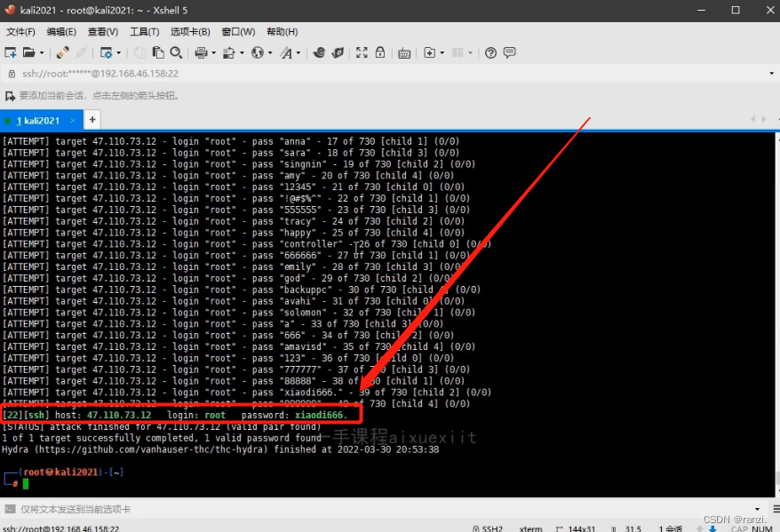The image size is (780, 532).
Task: Expand the Properties dropdown arrow
Action: 119,52
